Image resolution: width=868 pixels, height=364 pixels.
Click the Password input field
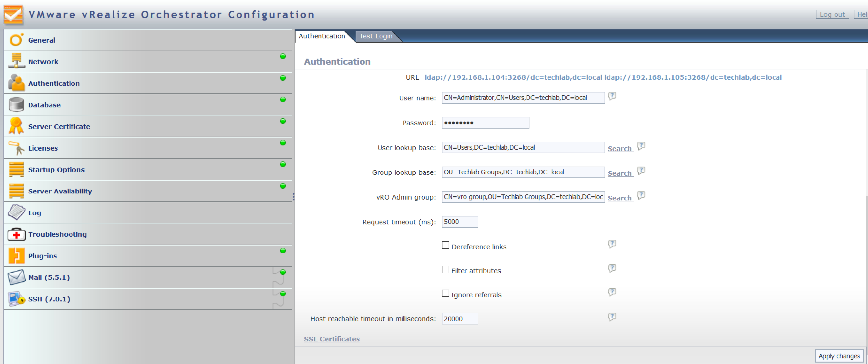tap(485, 123)
